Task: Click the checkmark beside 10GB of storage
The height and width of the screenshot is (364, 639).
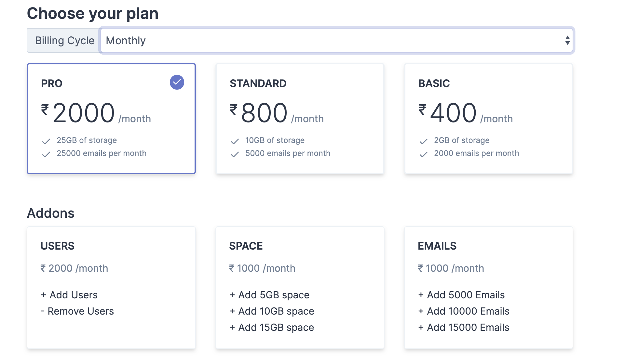Action: tap(235, 141)
